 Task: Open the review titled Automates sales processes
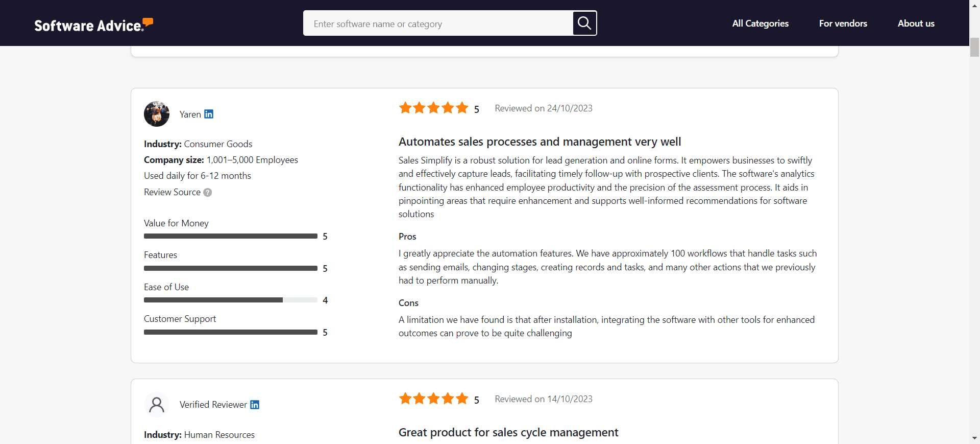(540, 142)
